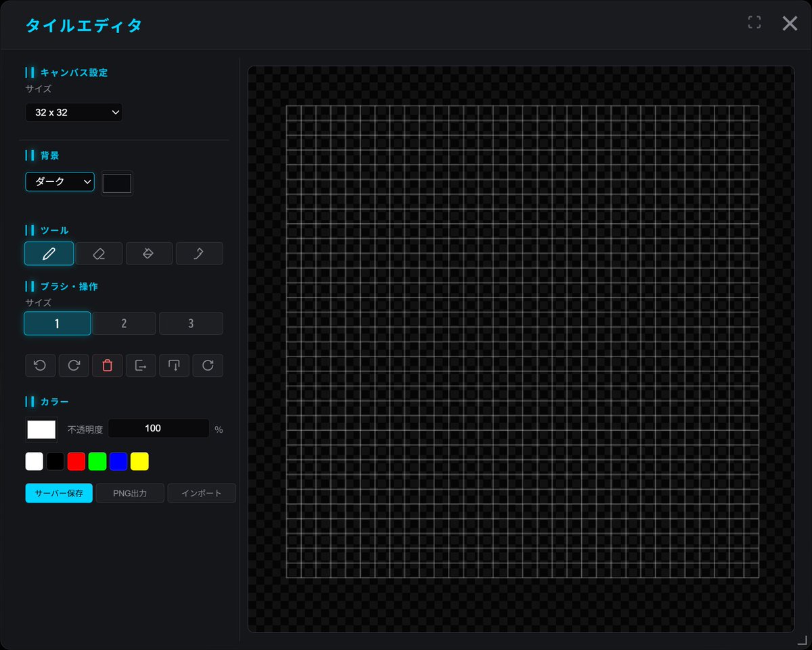The height and width of the screenshot is (650, 812).
Task: Click the horizontal flip arrow icon
Action: click(x=141, y=365)
